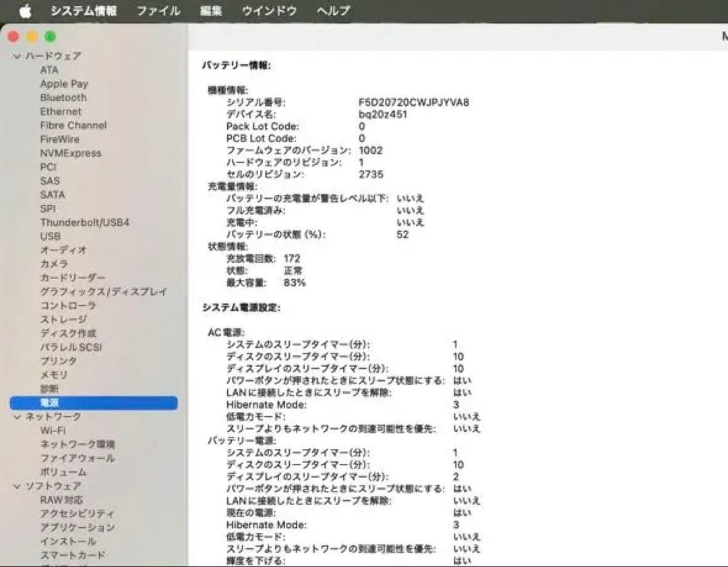The image size is (728, 567).
Task: Show グラフィックス/ディスプレイ details
Action: tap(104, 291)
